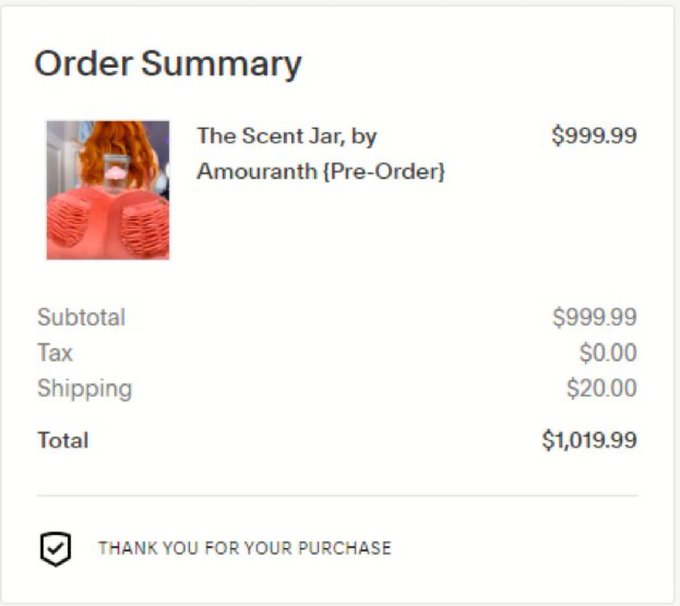Viewport: 680px width, 606px height.
Task: Click the shield checkmark icon
Action: 56,548
